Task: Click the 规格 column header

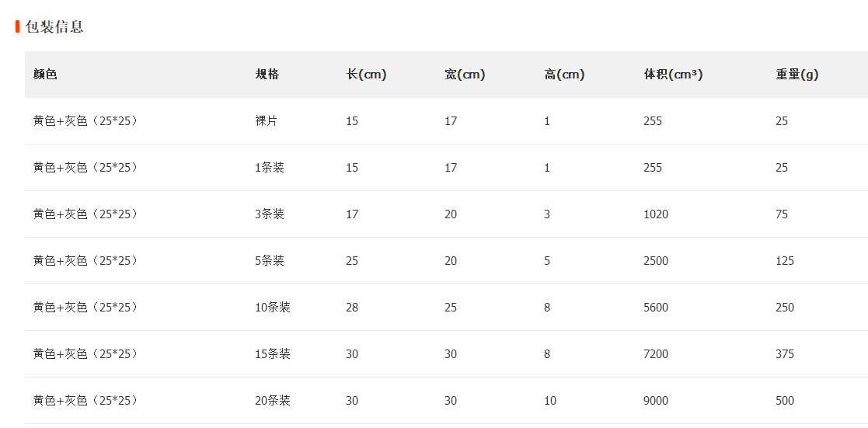Action: tap(267, 75)
